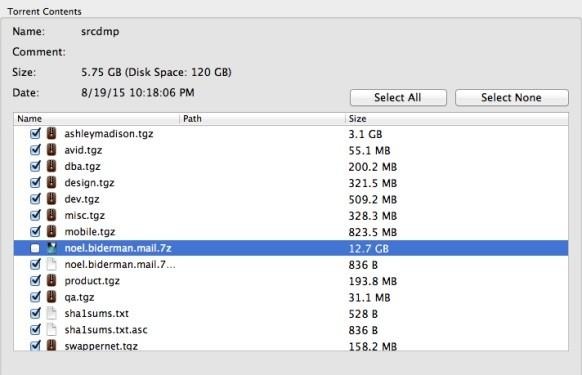Click the product.tgz archive icon
The image size is (582, 375).
(x=52, y=280)
